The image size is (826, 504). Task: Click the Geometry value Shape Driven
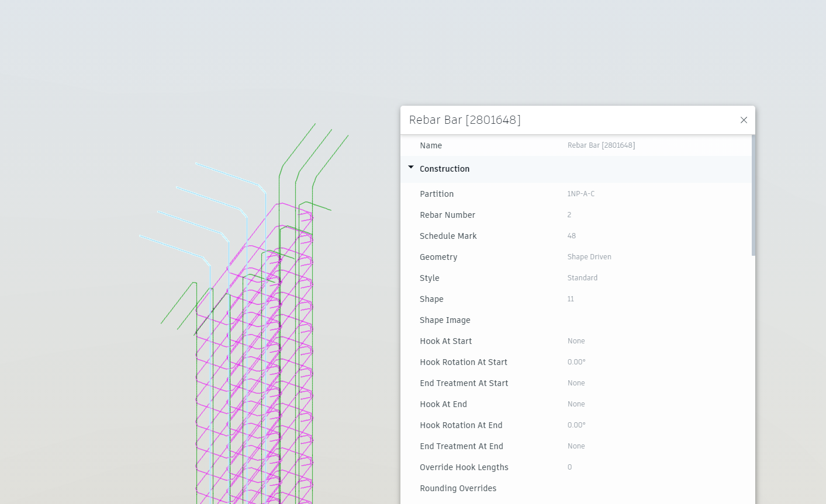click(x=589, y=256)
